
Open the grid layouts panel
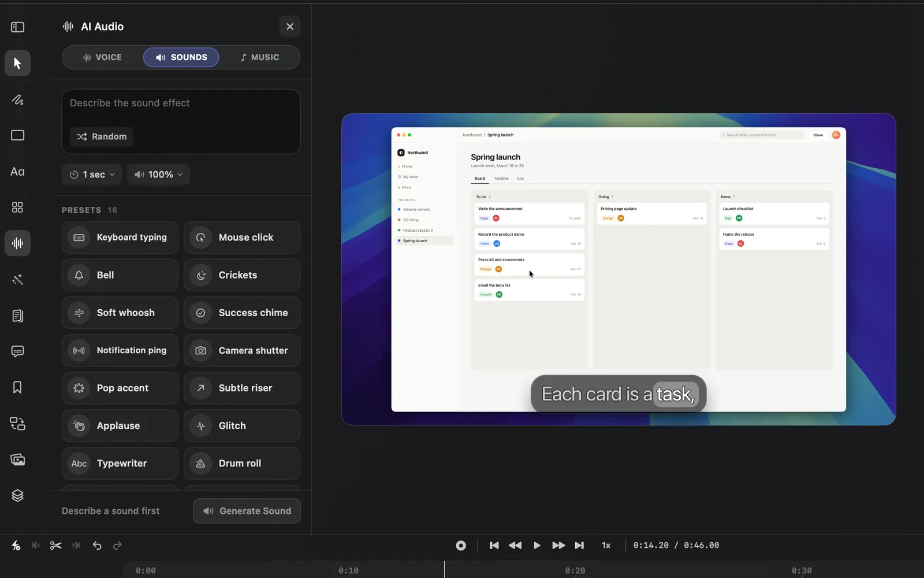17,208
